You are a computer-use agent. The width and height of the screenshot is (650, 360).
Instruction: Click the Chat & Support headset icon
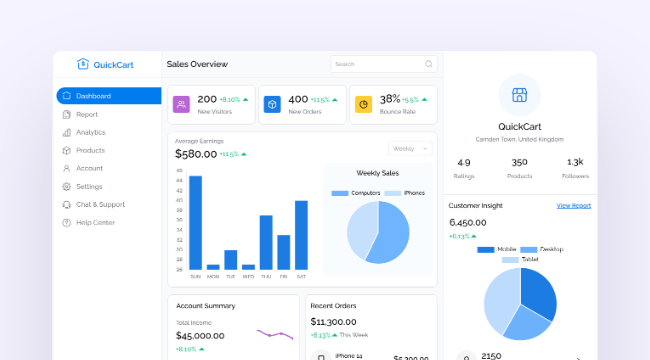[66, 204]
